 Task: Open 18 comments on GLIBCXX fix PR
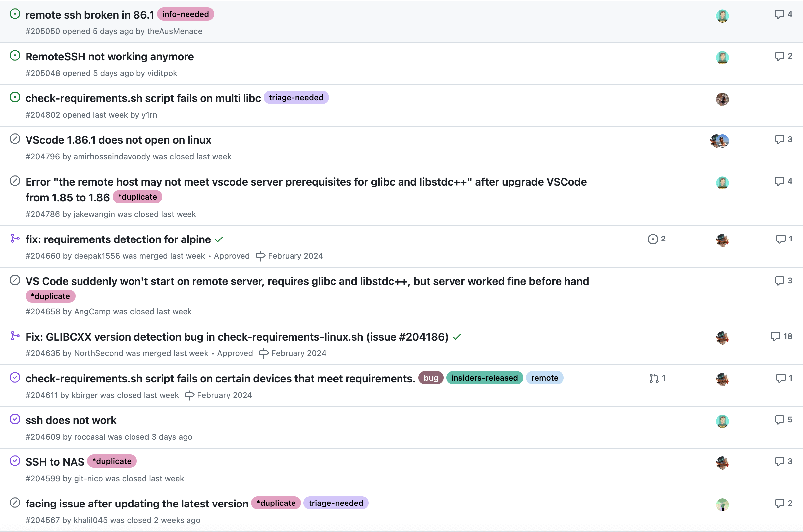click(x=781, y=336)
